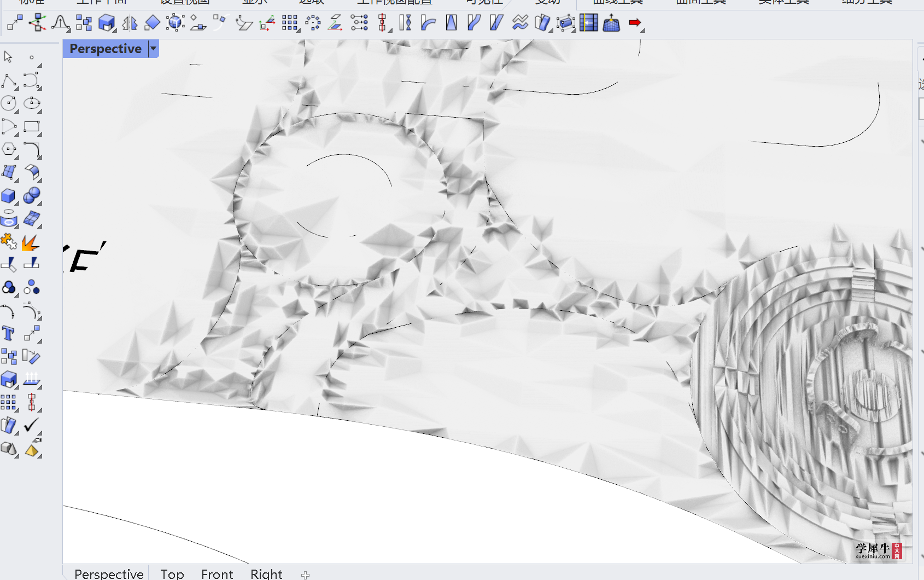Select the rectangular Array grid icon
The width and height of the screenshot is (924, 580).
pyautogui.click(x=290, y=23)
